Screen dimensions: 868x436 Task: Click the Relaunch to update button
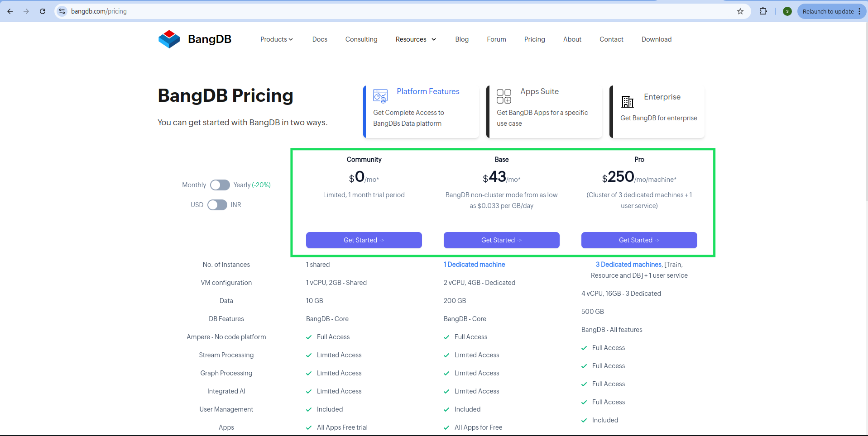pyautogui.click(x=831, y=11)
